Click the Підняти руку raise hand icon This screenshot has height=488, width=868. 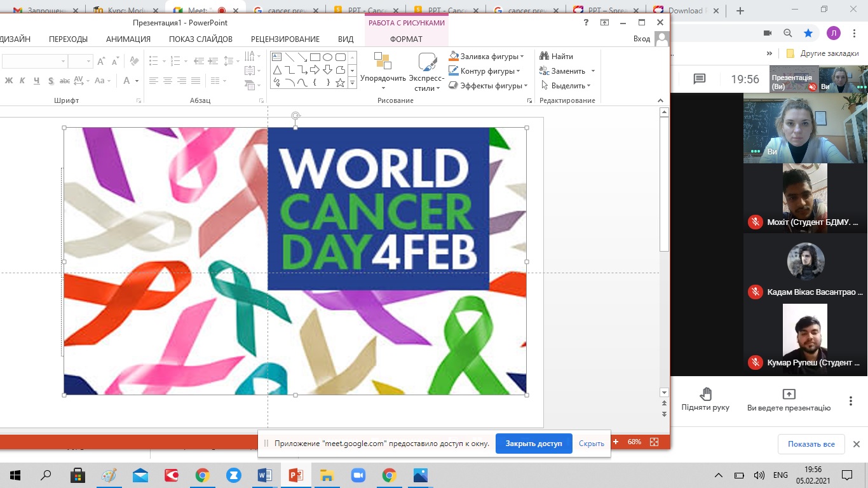[x=705, y=394]
